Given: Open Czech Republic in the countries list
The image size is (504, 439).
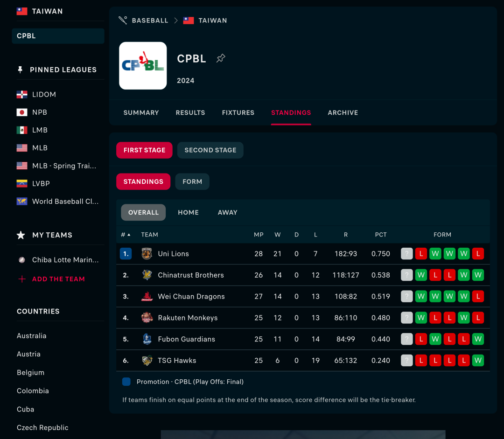Looking at the screenshot, I should [42, 428].
